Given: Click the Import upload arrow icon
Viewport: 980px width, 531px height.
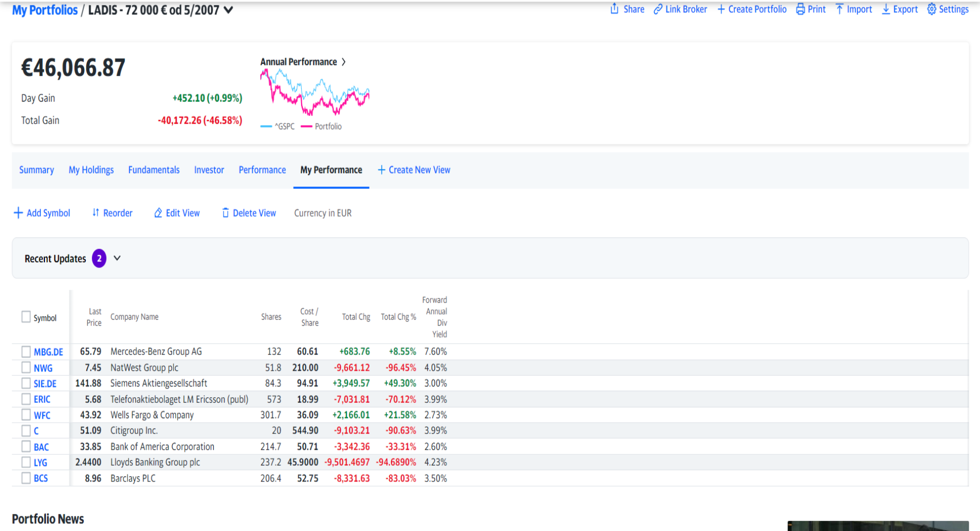Looking at the screenshot, I should point(840,9).
